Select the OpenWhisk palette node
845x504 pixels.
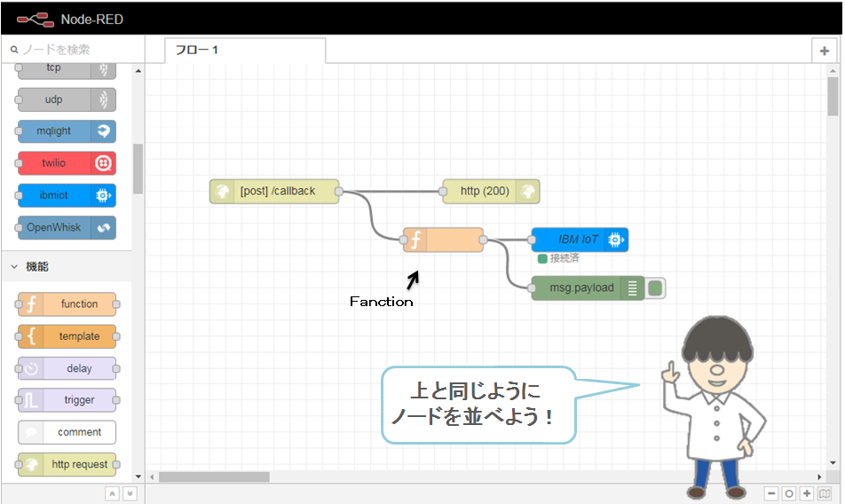[x=67, y=228]
